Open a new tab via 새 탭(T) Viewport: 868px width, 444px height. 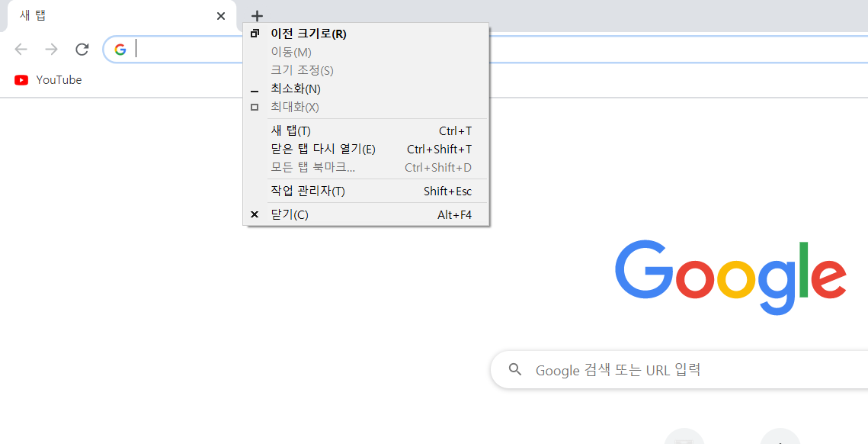(366, 130)
